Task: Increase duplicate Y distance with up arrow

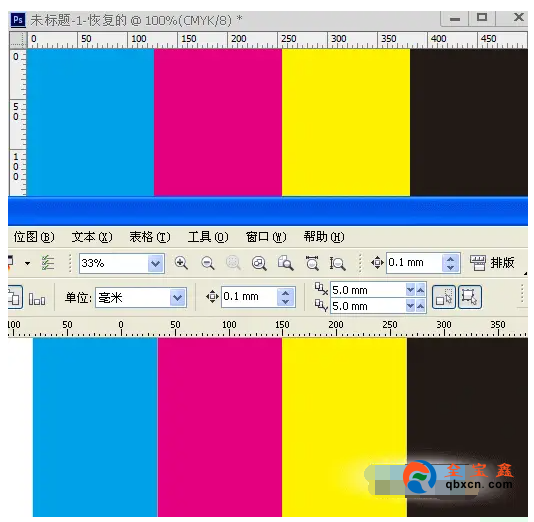Action: (x=421, y=306)
